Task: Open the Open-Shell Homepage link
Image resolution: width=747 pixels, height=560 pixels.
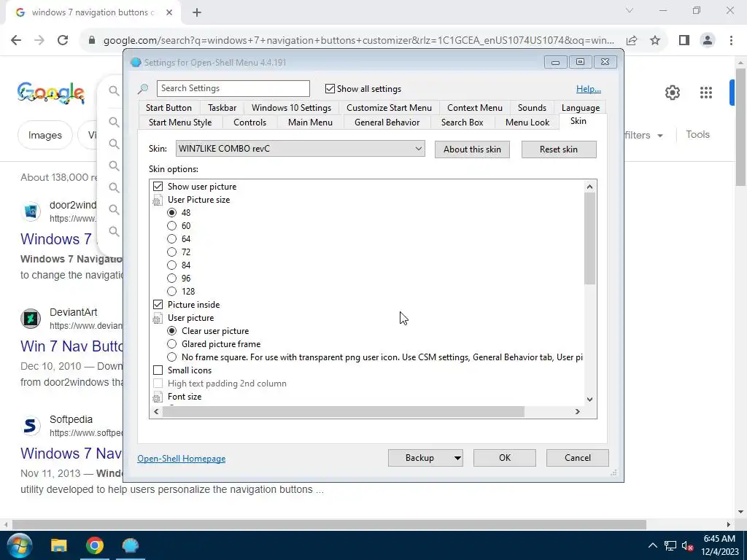Action: tap(182, 459)
